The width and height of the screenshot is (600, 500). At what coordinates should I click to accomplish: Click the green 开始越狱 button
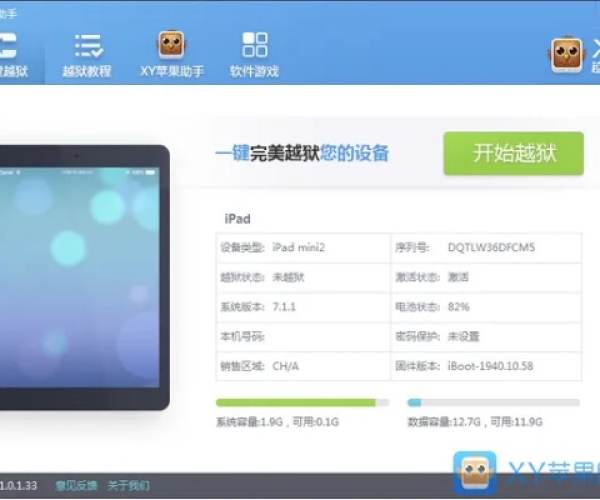click(x=514, y=154)
